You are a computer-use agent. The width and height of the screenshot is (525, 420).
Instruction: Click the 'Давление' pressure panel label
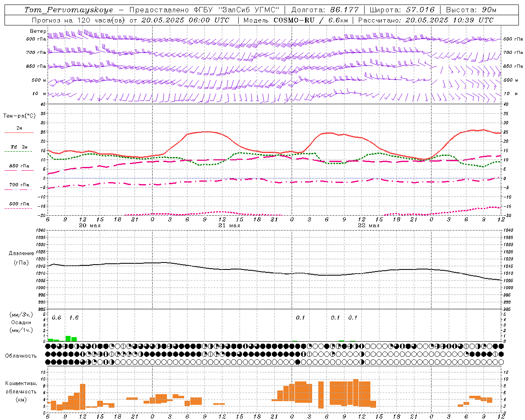coord(21,253)
